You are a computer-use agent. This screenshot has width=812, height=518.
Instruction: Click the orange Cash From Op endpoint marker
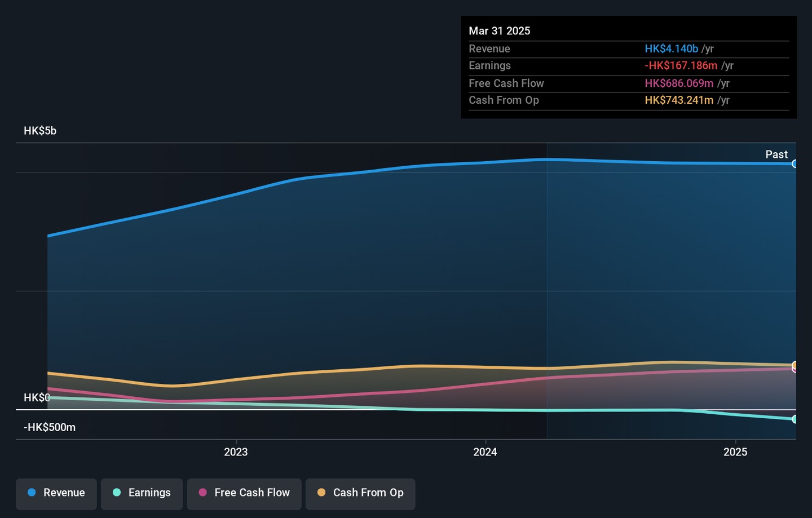(795, 365)
